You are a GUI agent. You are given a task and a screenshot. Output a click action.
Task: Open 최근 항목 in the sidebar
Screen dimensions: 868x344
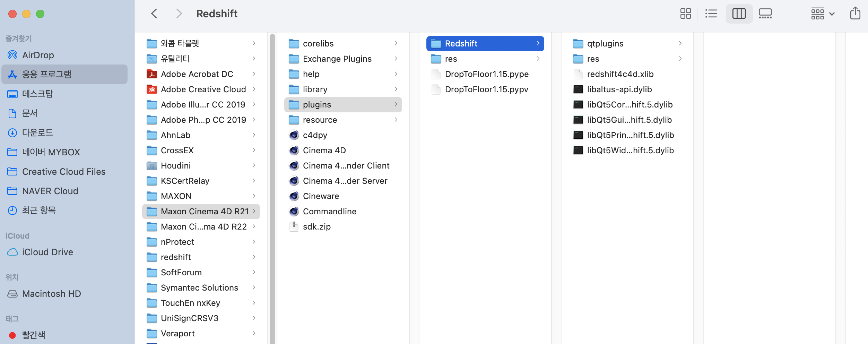click(x=64, y=210)
